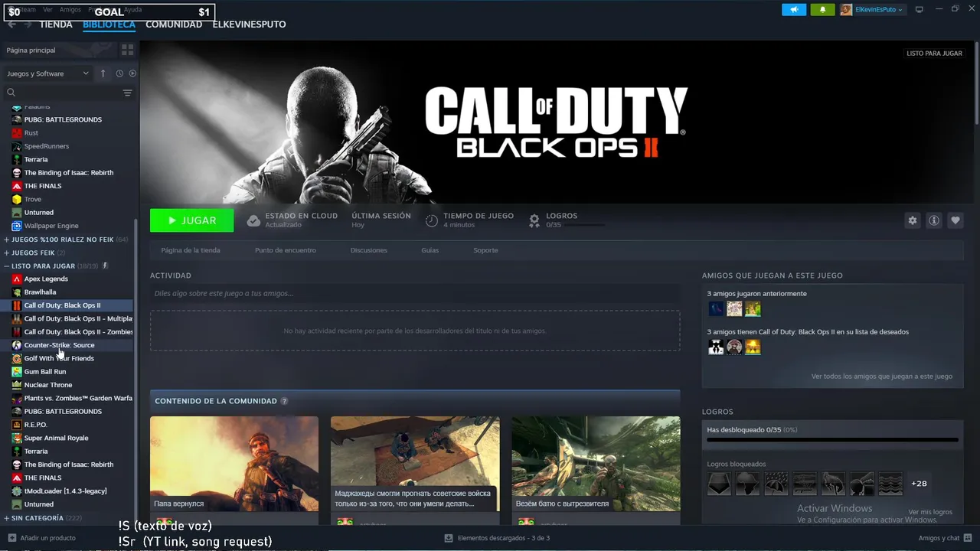Go back with the left arrow
This screenshot has width=980, height=551.
(11, 24)
